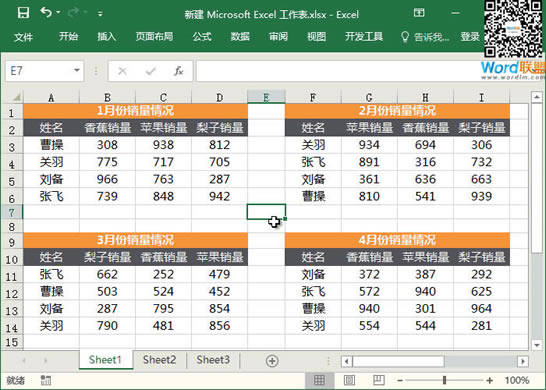The height and width of the screenshot is (390, 546).
Task: Open the 插入 ribbon tab
Action: 107,37
